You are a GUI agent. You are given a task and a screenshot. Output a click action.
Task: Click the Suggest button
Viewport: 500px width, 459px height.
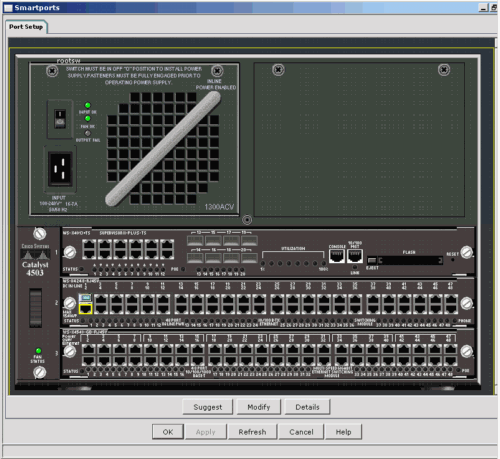pos(208,407)
